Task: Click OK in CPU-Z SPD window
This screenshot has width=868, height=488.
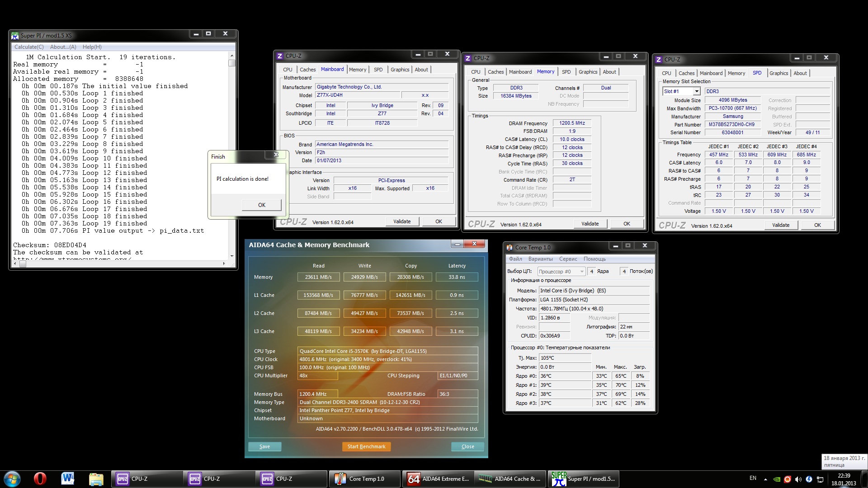Action: pyautogui.click(x=817, y=225)
